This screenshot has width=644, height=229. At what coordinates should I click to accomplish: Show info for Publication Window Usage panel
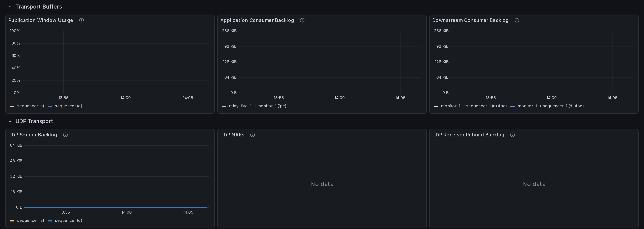[x=82, y=20]
